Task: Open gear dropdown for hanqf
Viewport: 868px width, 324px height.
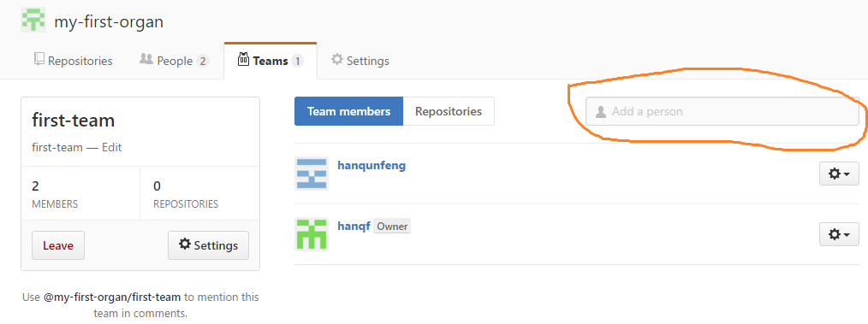Action: point(839,234)
